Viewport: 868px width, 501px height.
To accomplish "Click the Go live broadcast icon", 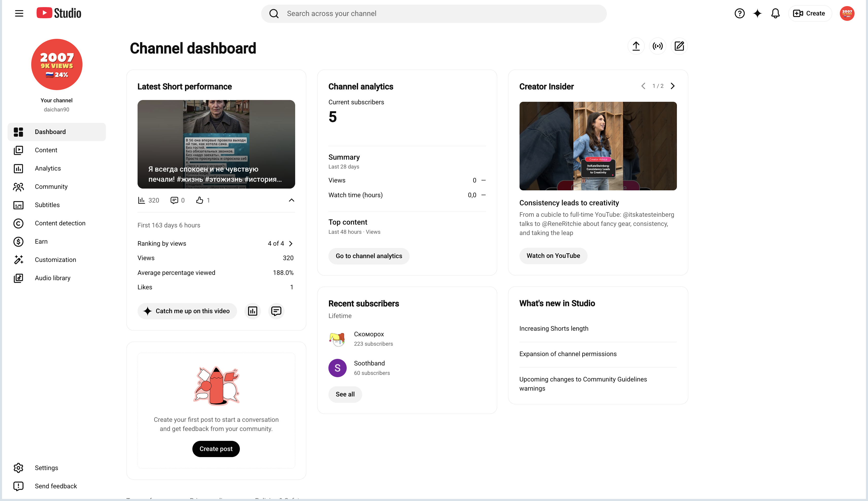I will (x=657, y=46).
